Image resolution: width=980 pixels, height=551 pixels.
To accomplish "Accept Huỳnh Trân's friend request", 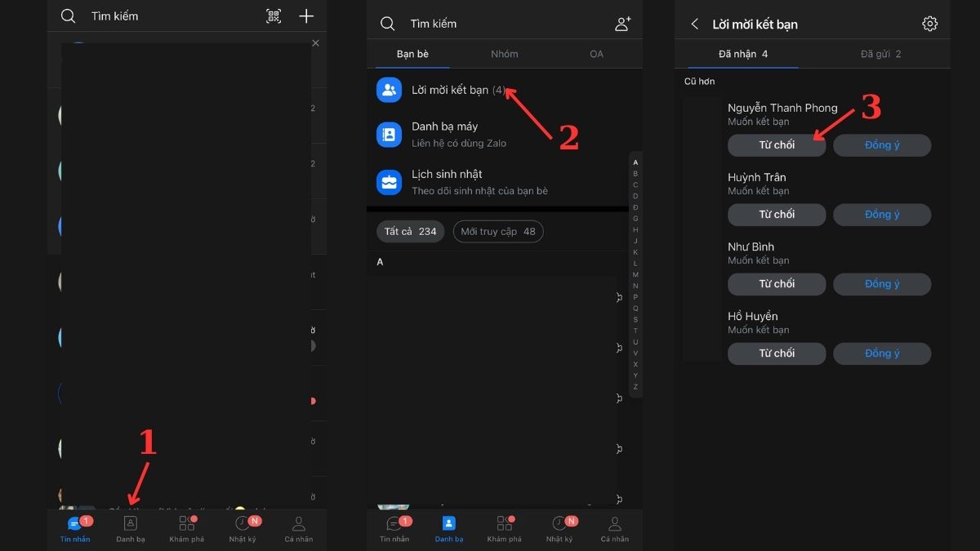I will pos(882,215).
